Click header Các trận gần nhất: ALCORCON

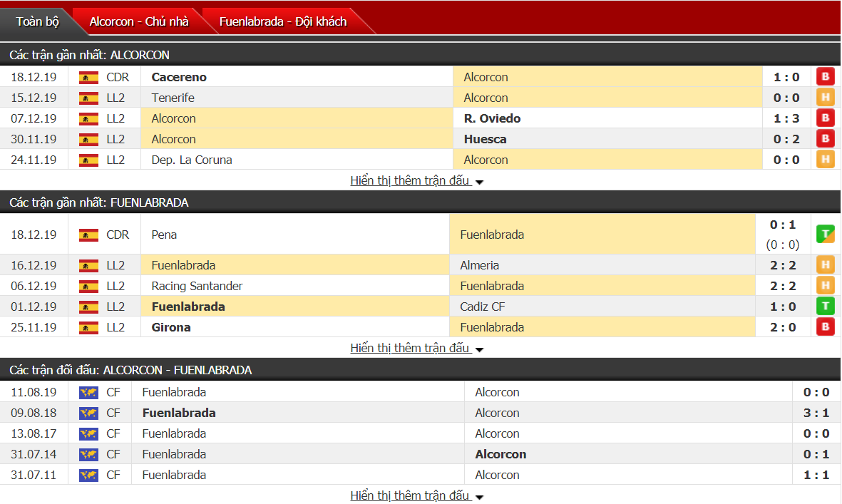(89, 55)
